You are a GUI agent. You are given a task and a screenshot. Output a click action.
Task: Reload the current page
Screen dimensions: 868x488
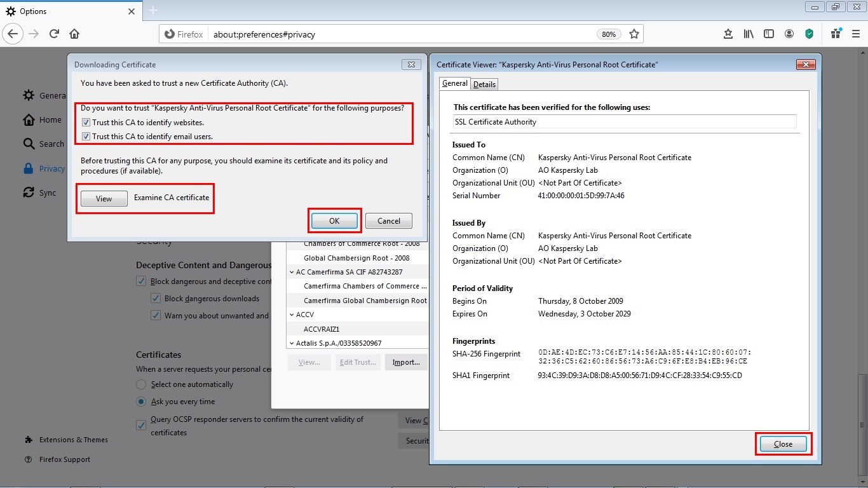point(54,34)
